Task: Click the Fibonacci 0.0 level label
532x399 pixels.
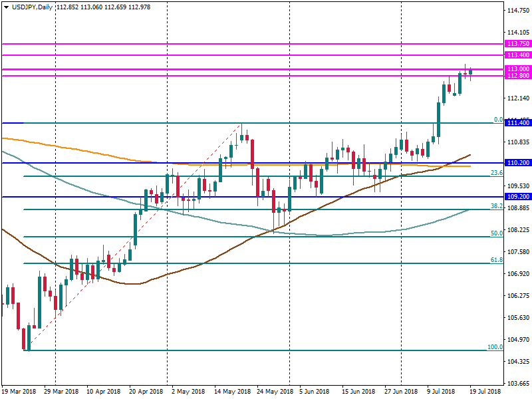Action: 497,120
